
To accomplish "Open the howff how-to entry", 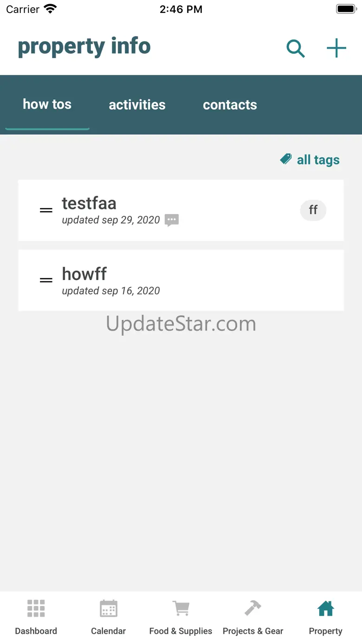I will [181, 280].
